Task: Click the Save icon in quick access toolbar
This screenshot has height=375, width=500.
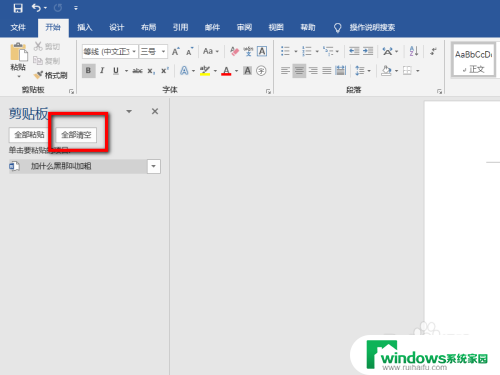Action: pos(18,8)
